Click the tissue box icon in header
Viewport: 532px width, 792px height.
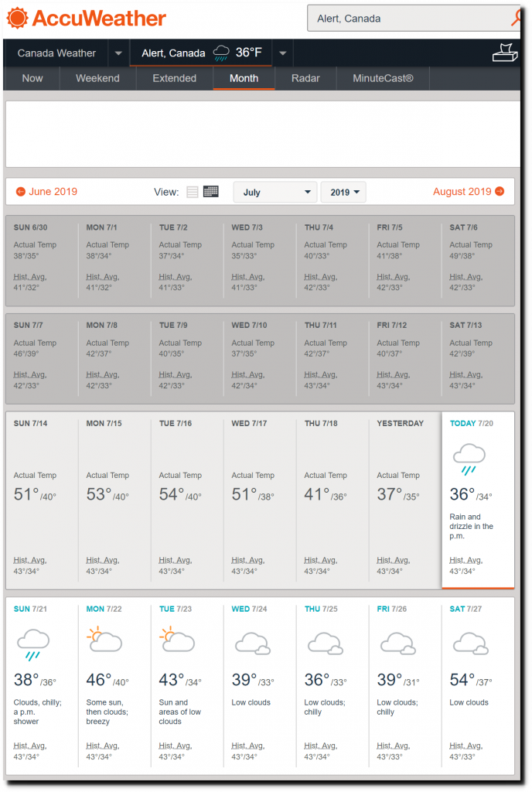(505, 53)
